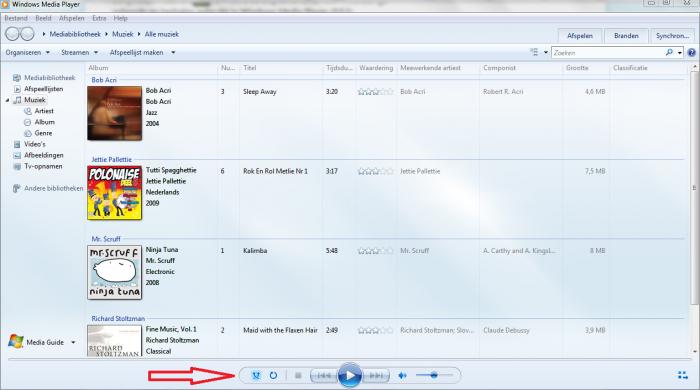This screenshot has width=700, height=390.
Task: Open the Beeld menu
Action: pos(43,18)
